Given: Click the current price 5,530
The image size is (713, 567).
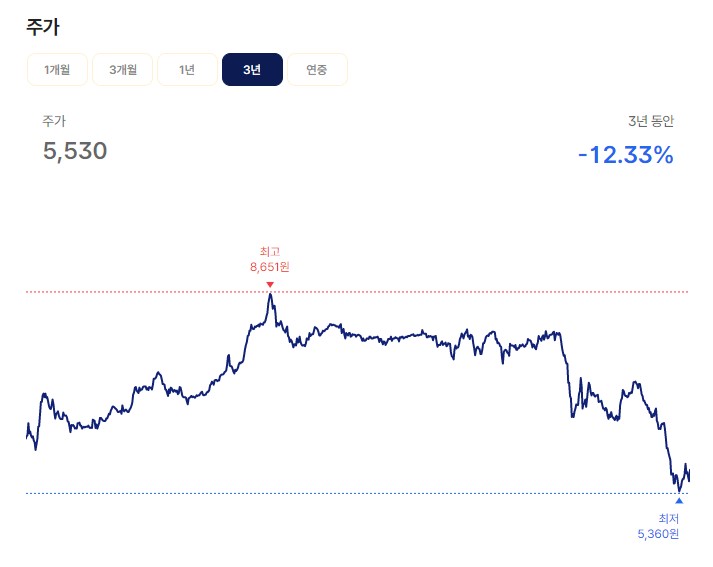Looking at the screenshot, I should pyautogui.click(x=75, y=151).
